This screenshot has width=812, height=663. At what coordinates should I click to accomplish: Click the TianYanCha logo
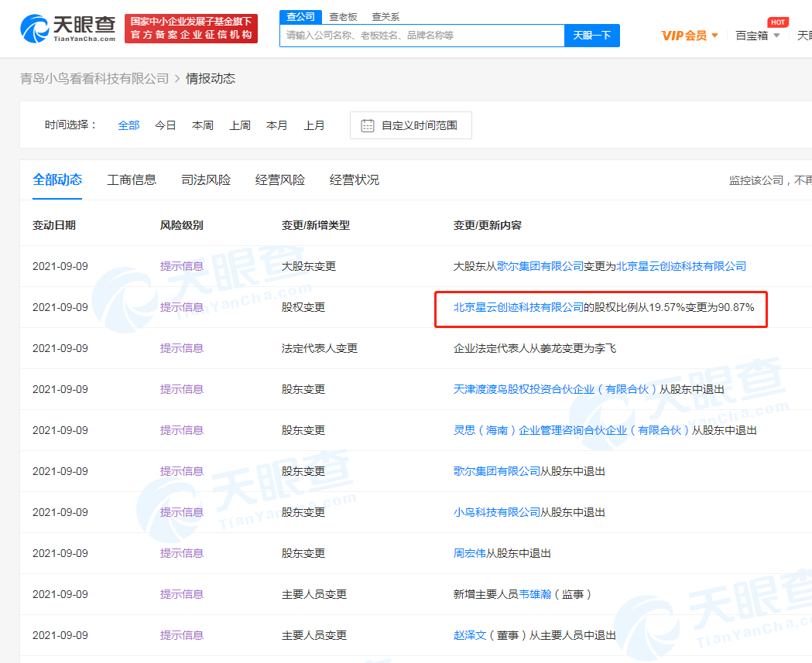pyautogui.click(x=67, y=29)
